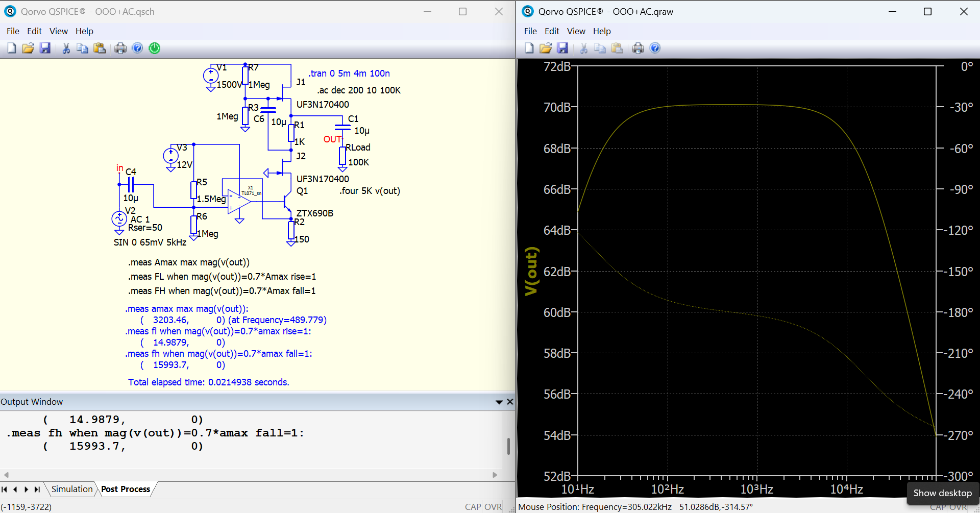
Task: Select the .tran 0 5m 4m 100n directive
Action: pos(349,74)
